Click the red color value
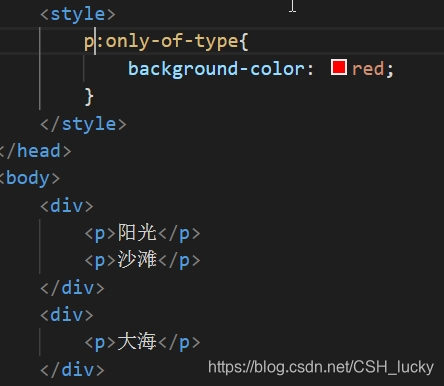Image resolution: width=444 pixels, height=386 pixels. (368, 69)
